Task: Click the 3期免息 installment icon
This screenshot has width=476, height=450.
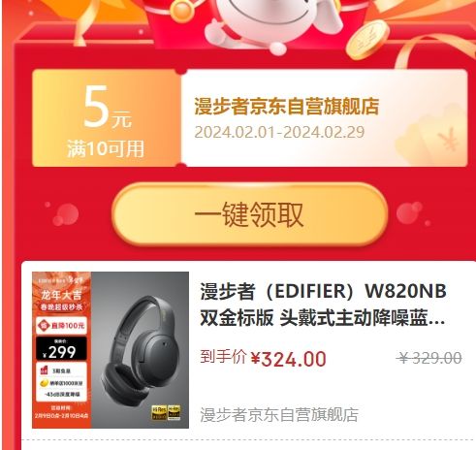Action: (x=45, y=370)
